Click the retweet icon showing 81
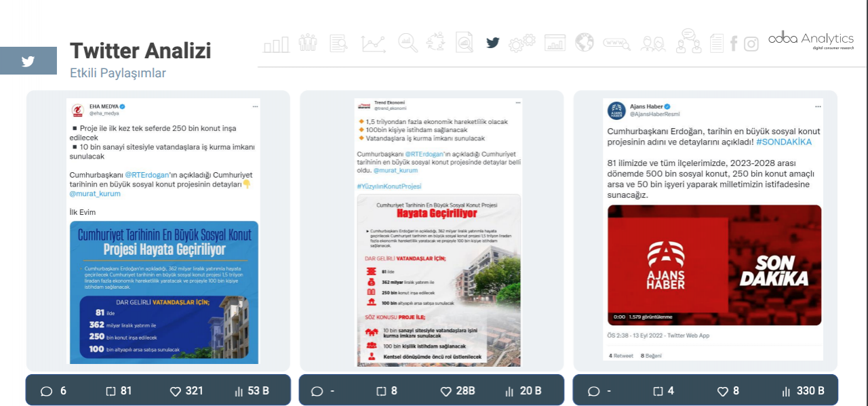Image resolution: width=868 pixels, height=406 pixels. coord(111,391)
